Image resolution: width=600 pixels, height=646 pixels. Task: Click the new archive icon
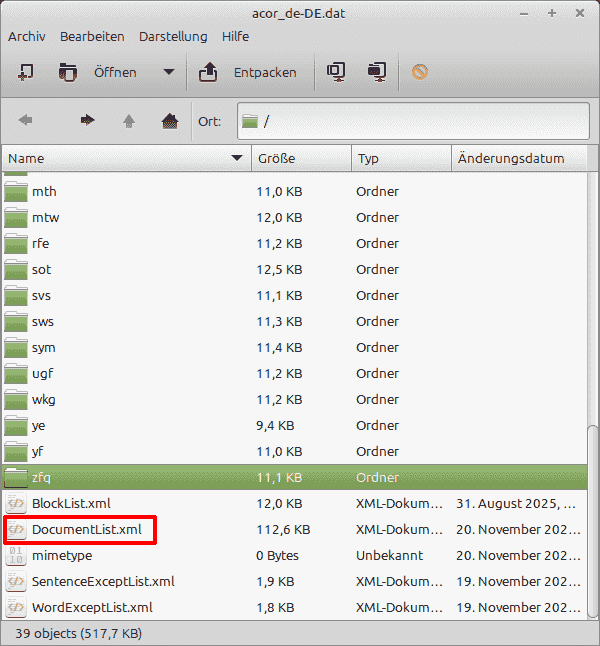pyautogui.click(x=26, y=72)
